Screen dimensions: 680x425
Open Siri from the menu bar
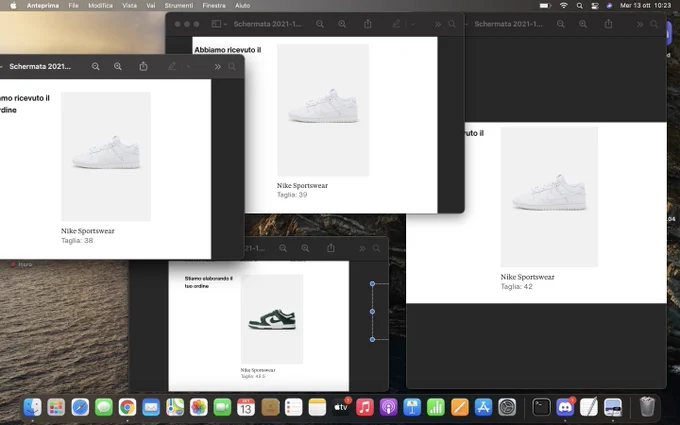tap(609, 6)
